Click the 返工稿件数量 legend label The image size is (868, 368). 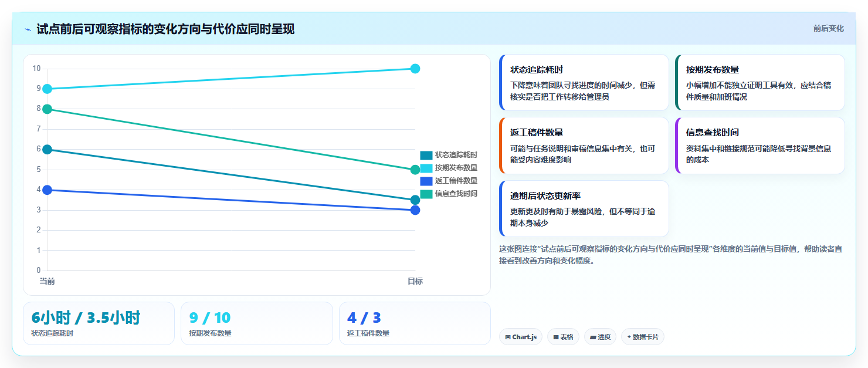[456, 181]
